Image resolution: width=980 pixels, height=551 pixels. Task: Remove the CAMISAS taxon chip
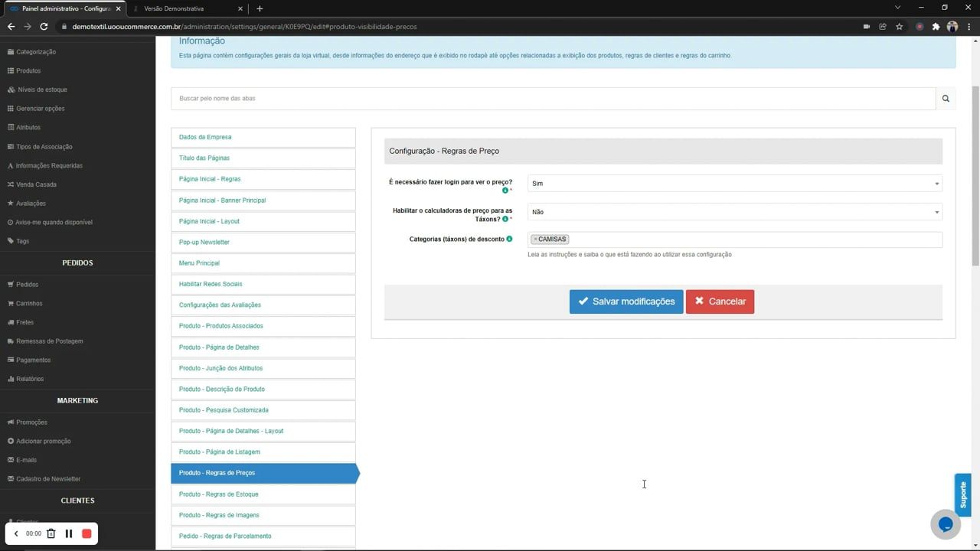(x=535, y=239)
